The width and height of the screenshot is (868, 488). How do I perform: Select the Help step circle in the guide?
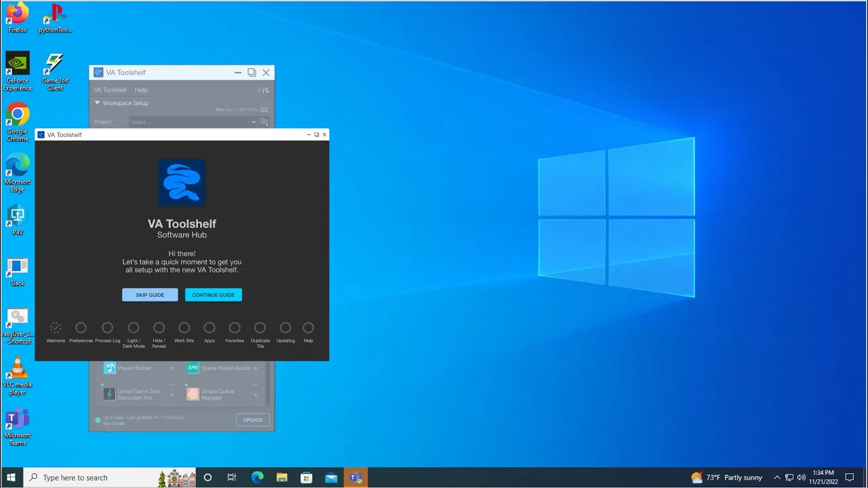click(x=309, y=328)
